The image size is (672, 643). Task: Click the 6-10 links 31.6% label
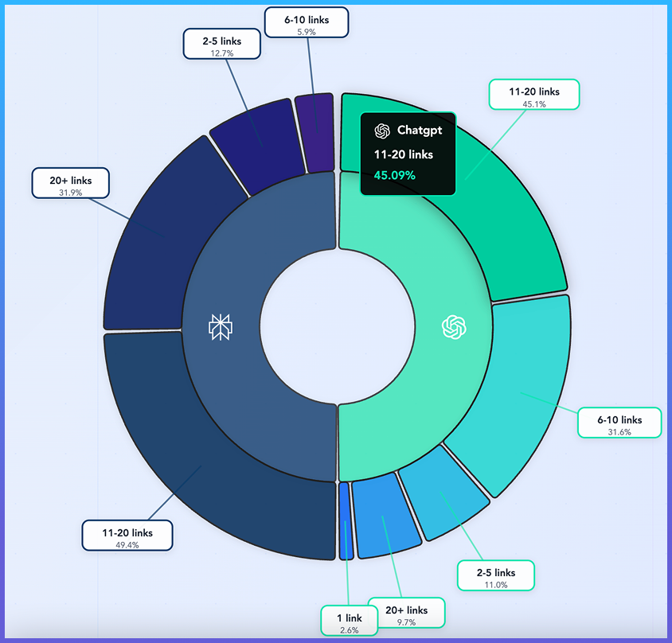pyautogui.click(x=619, y=423)
